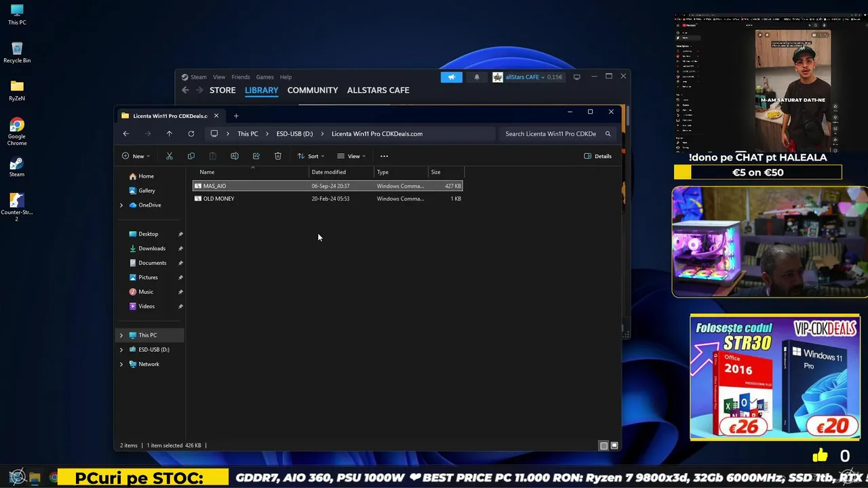
Task: Open Home in navigation pane
Action: click(x=146, y=176)
